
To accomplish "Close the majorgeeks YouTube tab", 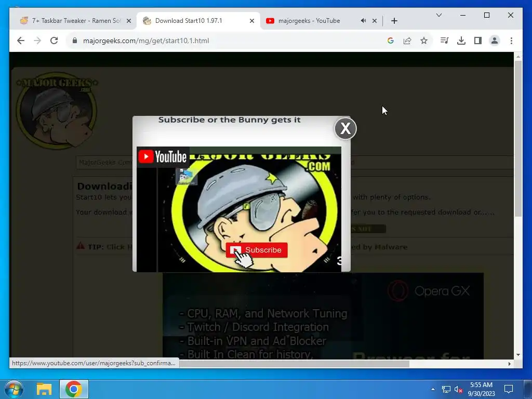I will pyautogui.click(x=375, y=21).
